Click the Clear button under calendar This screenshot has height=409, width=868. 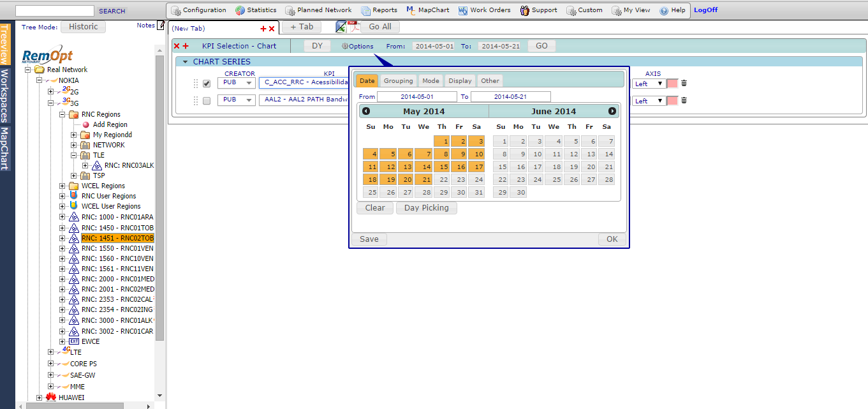click(x=375, y=208)
